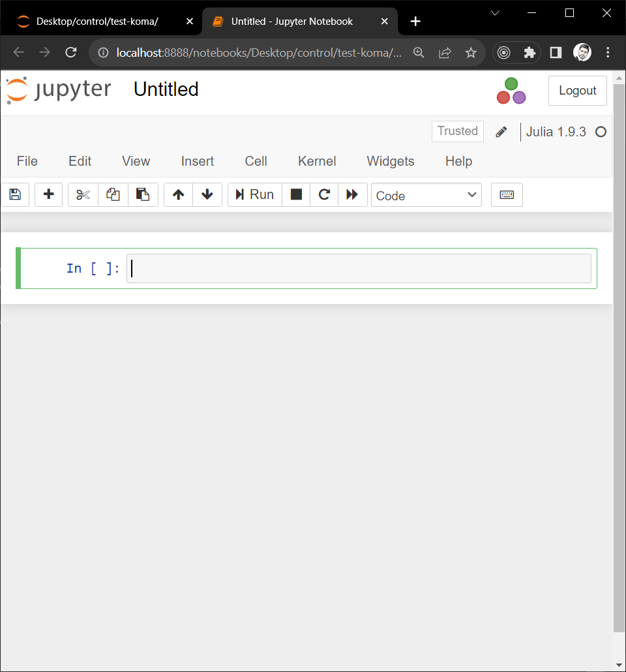Cut selected cells with scissors icon
The height and width of the screenshot is (672, 626).
(x=83, y=195)
